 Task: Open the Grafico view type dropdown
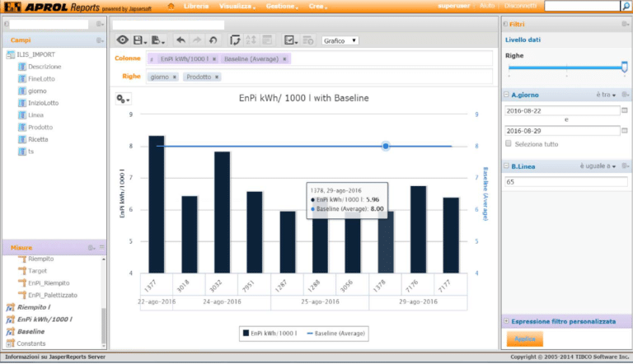click(x=340, y=40)
